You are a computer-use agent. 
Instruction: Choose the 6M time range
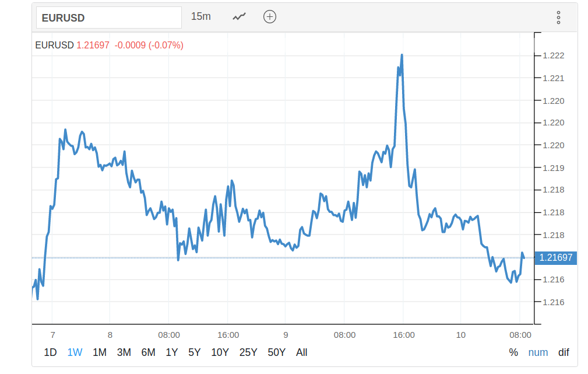coord(148,352)
